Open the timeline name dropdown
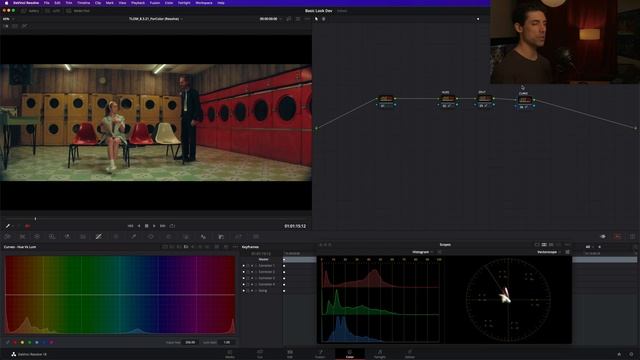 pos(156,19)
